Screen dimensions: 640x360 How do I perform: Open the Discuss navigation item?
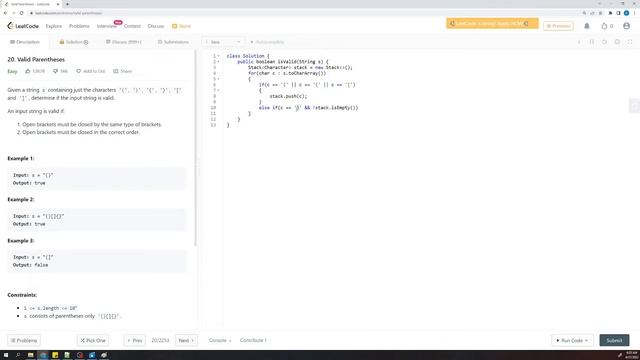click(156, 26)
